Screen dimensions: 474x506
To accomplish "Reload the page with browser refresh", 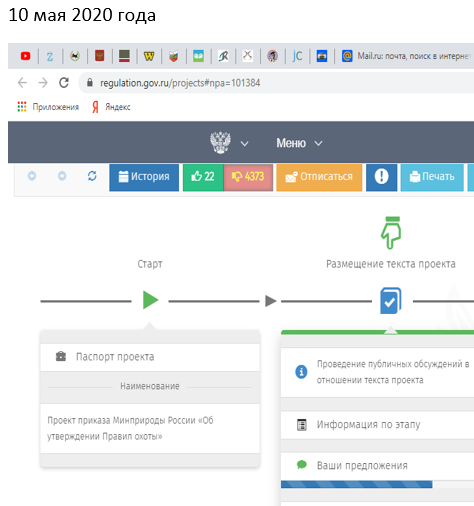I will pos(64,82).
